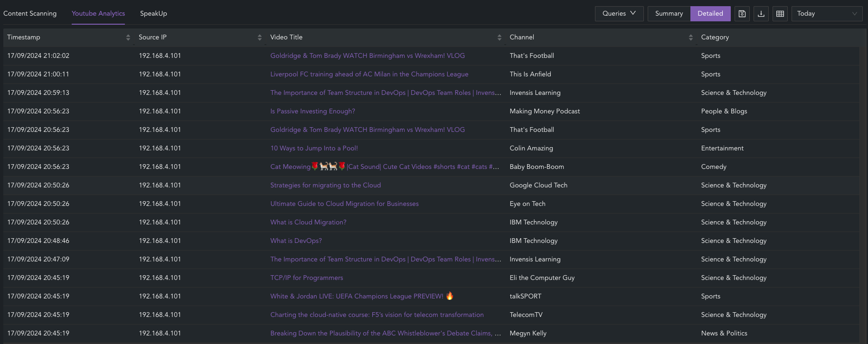Open 'Is Passive Investing Enough?' link
This screenshot has height=344, width=868.
click(312, 111)
